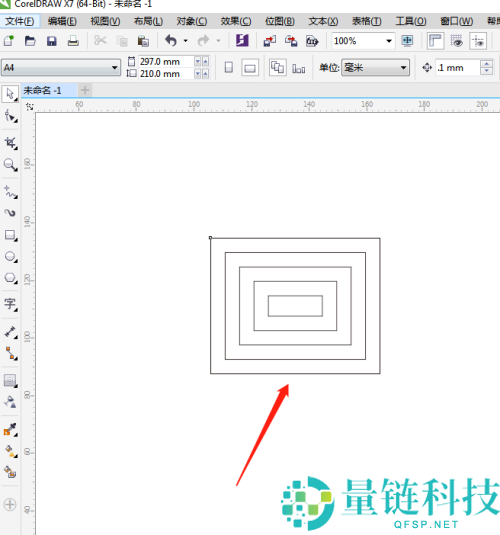The height and width of the screenshot is (535, 500).
Task: Select the Polygon tool
Action: (10, 278)
